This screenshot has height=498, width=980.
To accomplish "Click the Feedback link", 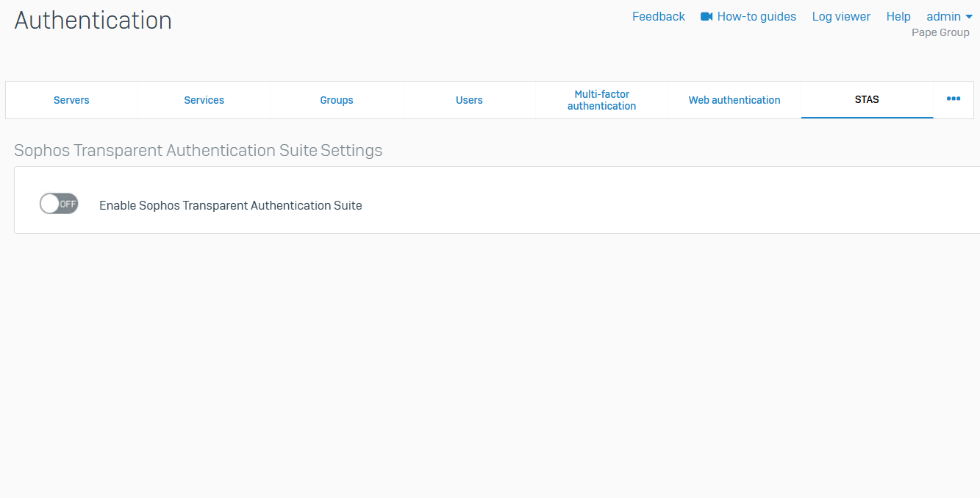I will tap(658, 16).
